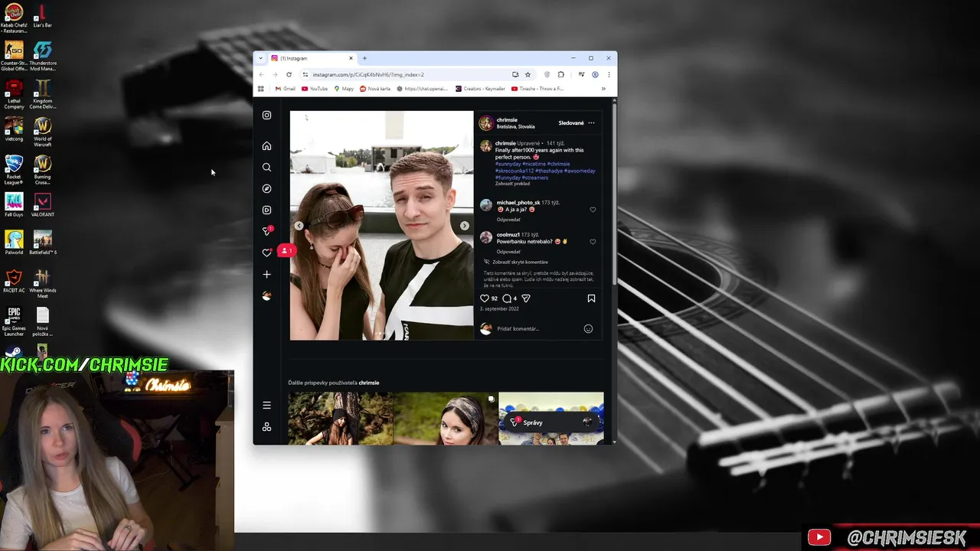This screenshot has height=551, width=980.
Task: Open notifications heart icon in sidebar
Action: 266,253
